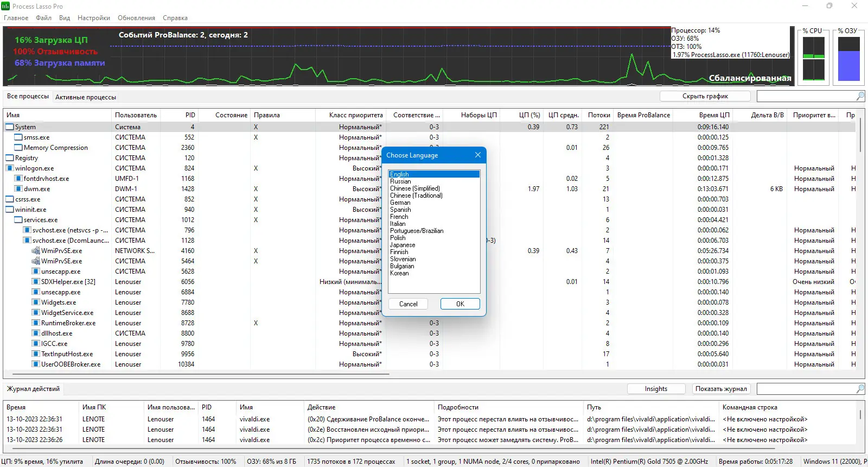Open the Вид menu
Image resolution: width=868 pixels, height=467 pixels.
(x=65, y=18)
